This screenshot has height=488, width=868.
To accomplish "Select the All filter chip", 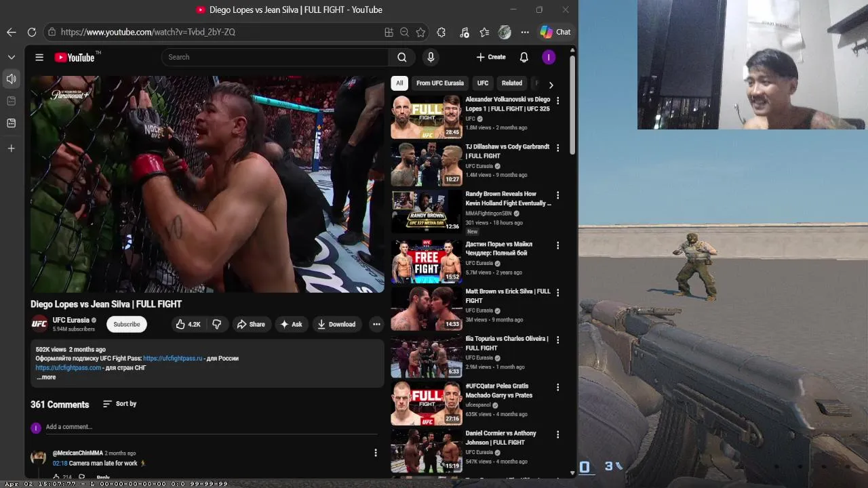I will coord(399,83).
